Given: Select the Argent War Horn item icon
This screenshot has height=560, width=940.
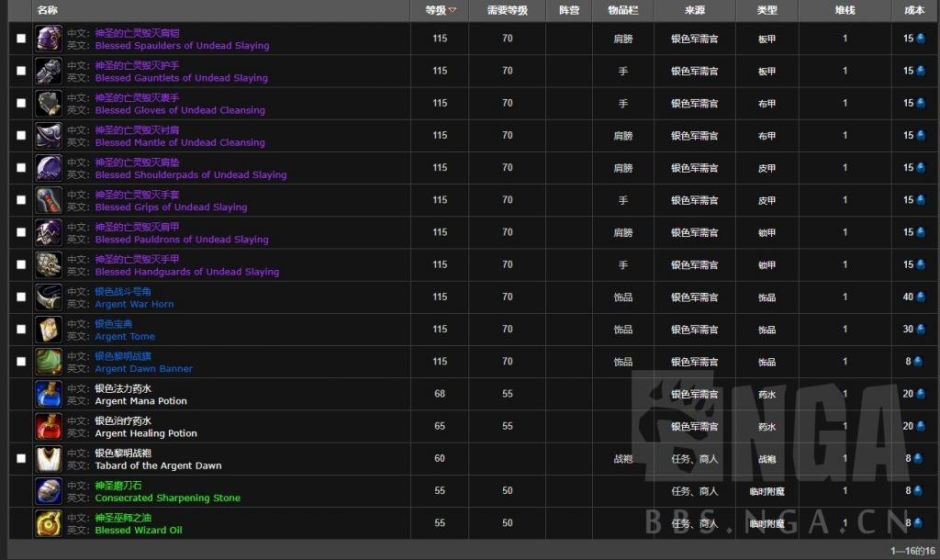Looking at the screenshot, I should pyautogui.click(x=49, y=297).
